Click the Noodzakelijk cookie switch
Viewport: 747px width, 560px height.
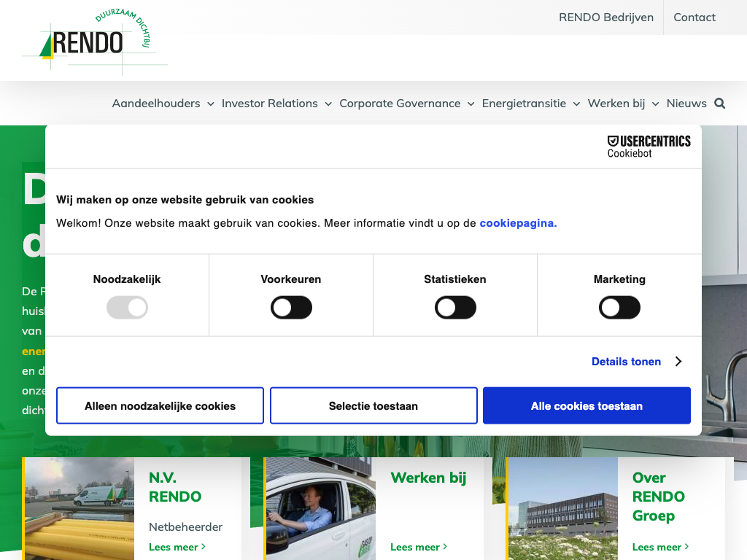point(127,308)
